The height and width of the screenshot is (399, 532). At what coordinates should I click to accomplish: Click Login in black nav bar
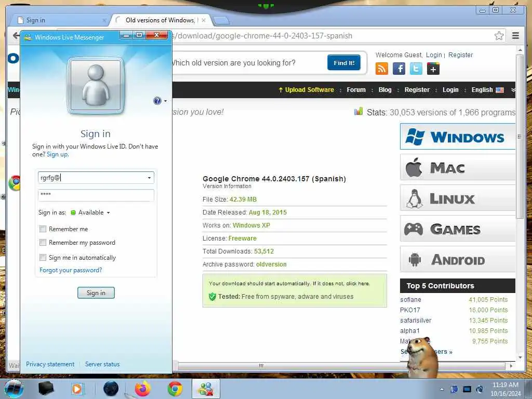pos(450,90)
